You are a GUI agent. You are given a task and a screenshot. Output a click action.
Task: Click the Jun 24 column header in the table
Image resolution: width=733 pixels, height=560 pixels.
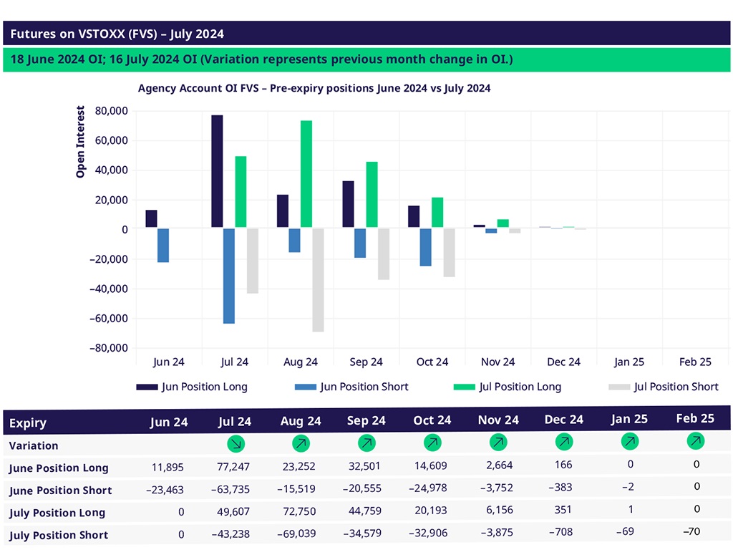pos(169,422)
